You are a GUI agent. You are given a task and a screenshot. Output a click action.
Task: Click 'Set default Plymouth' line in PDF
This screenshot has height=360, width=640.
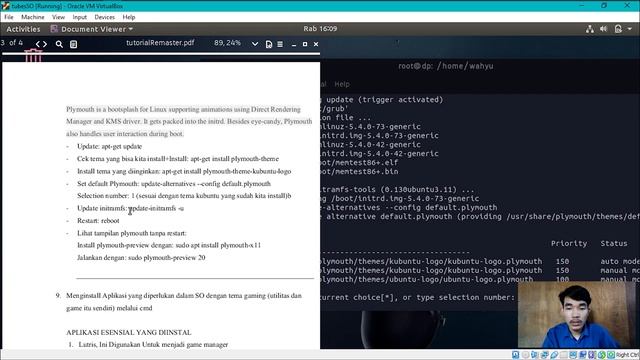173,184
